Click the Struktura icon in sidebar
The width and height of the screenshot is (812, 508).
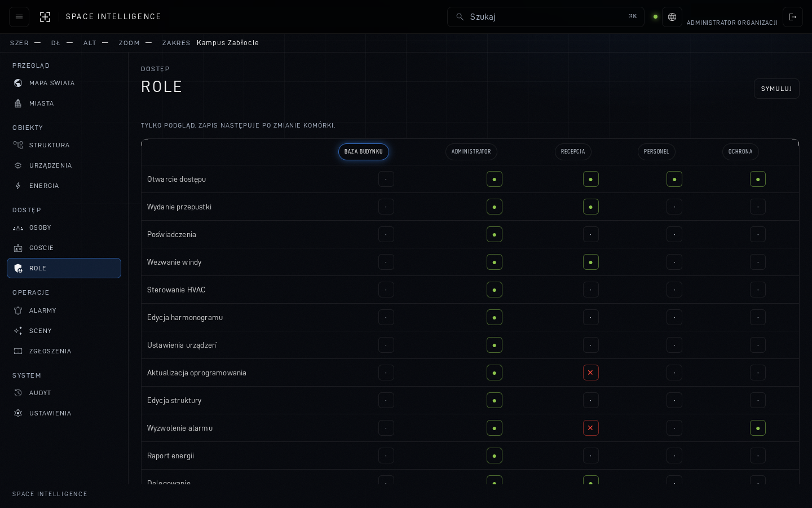coord(18,145)
